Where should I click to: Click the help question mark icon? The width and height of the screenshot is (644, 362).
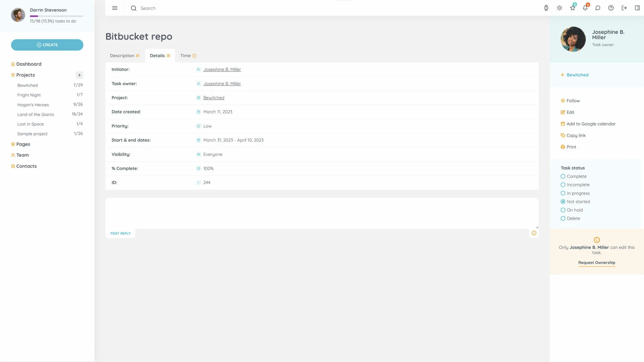point(611,8)
